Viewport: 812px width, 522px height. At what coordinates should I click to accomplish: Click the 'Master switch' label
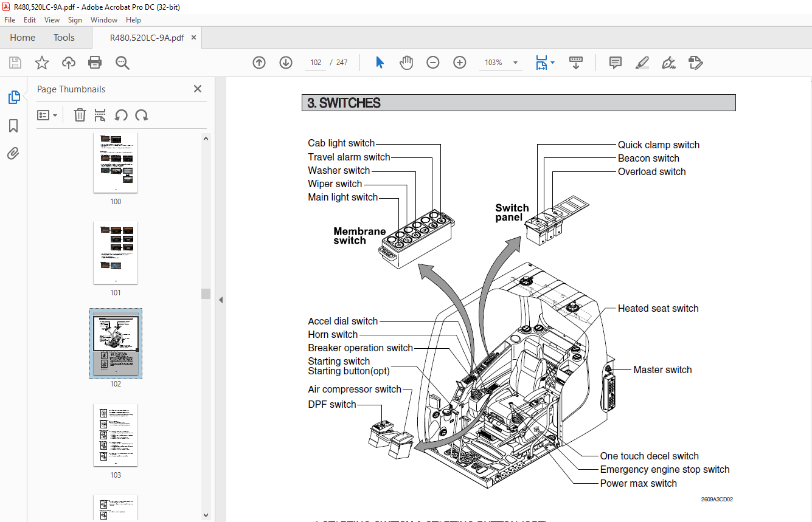[662, 369]
